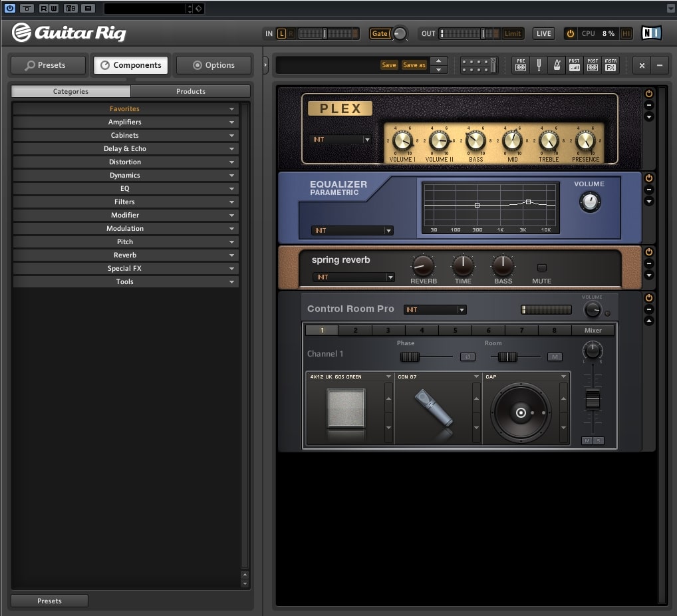Clear the rack with the X button
The image size is (677, 616).
click(642, 65)
